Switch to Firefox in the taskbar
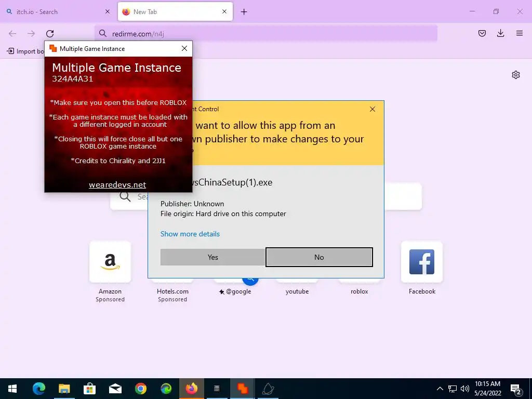532x399 pixels. coord(192,389)
